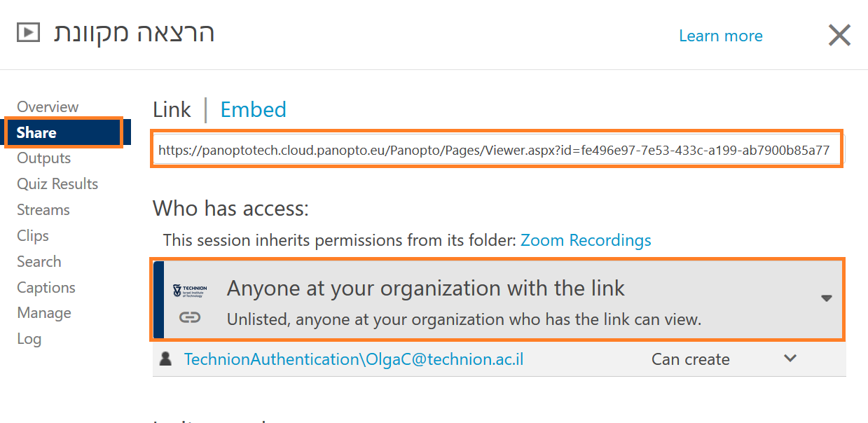Viewport: 868px width, 423px height.
Task: Select Anyone at your organization option
Action: [425, 288]
